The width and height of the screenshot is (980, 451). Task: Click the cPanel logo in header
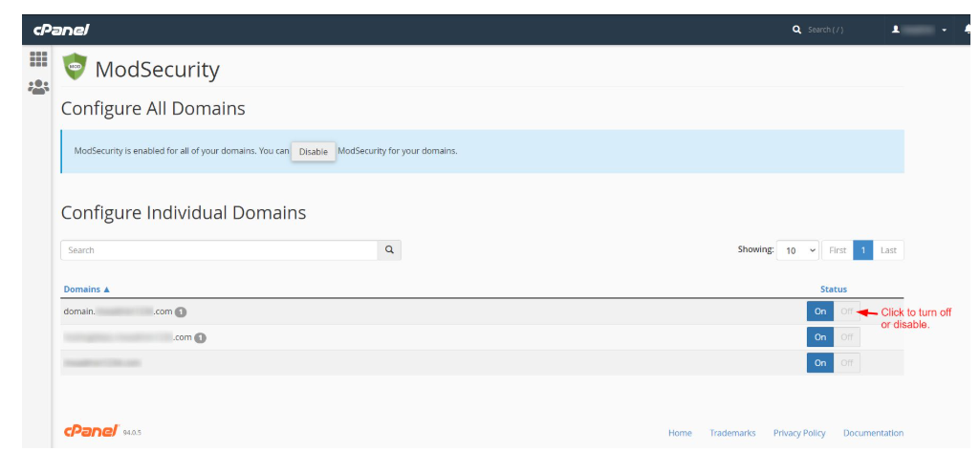click(61, 30)
